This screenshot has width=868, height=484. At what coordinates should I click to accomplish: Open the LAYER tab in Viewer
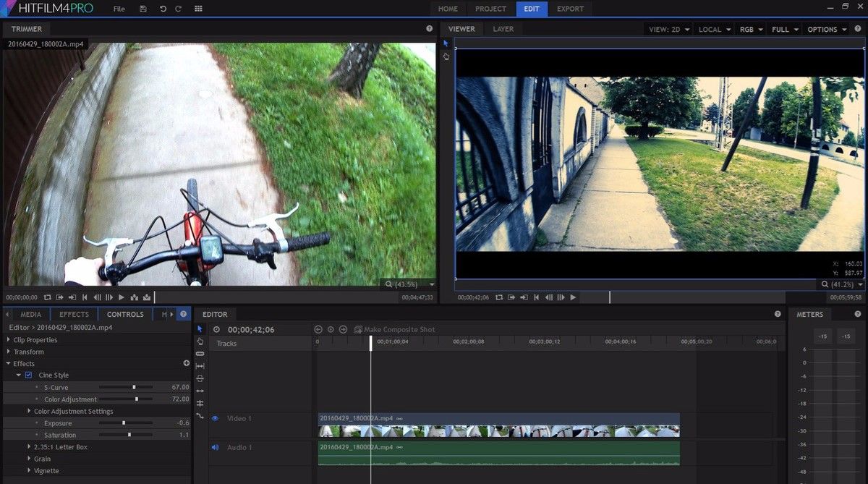(x=503, y=29)
